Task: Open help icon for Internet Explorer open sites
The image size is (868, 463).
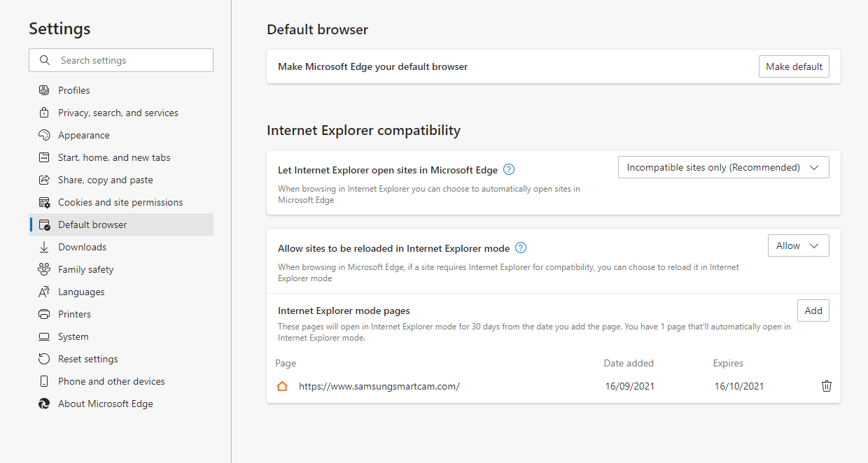Action: tap(509, 169)
